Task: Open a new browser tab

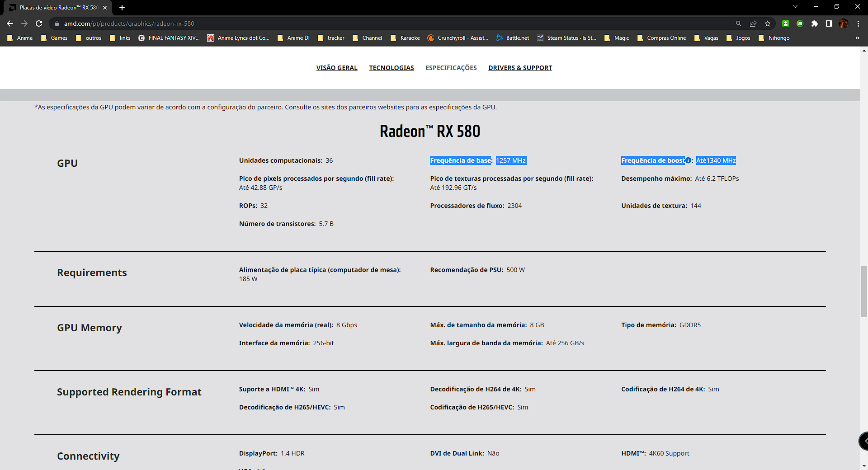Action: click(122, 8)
